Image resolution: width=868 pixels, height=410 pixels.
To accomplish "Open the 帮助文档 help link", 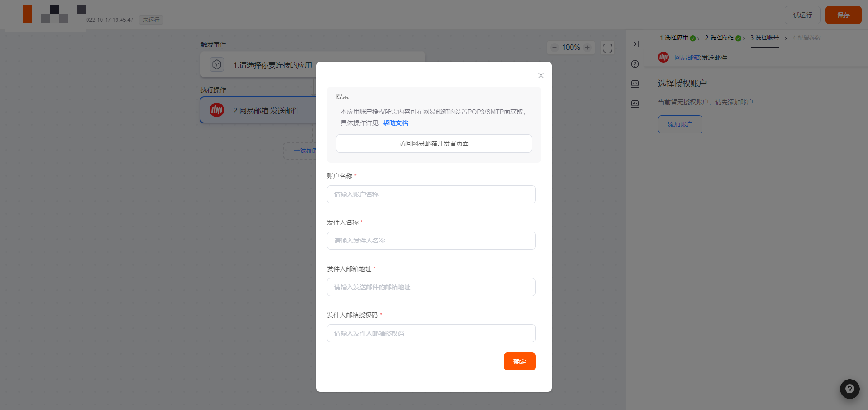I will point(395,123).
